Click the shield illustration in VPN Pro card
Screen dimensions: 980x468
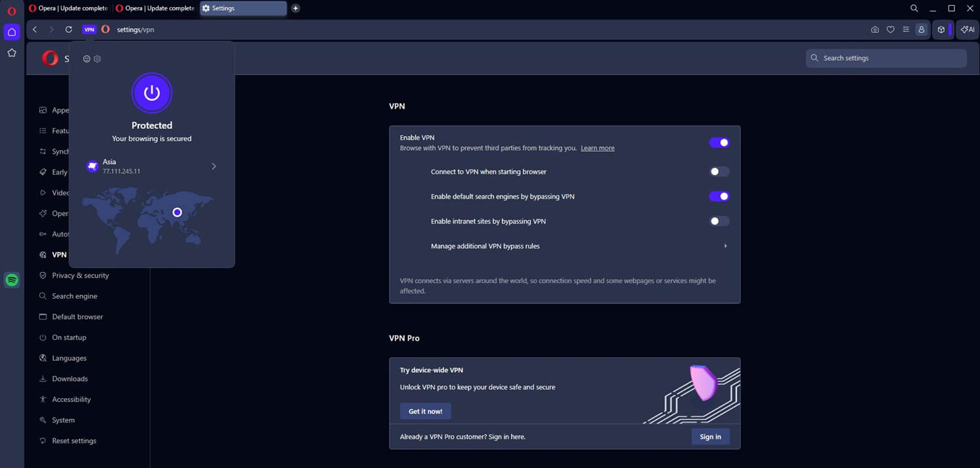704,383
